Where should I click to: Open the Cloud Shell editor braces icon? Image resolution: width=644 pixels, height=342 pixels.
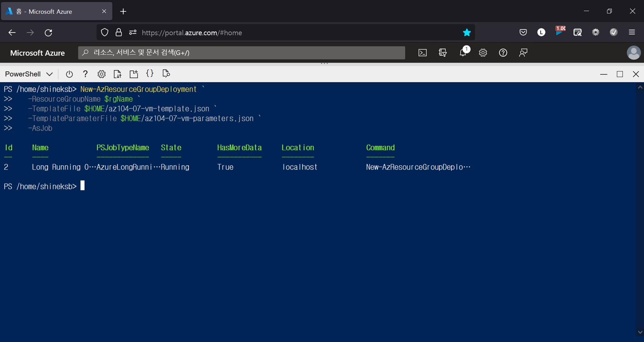point(150,74)
